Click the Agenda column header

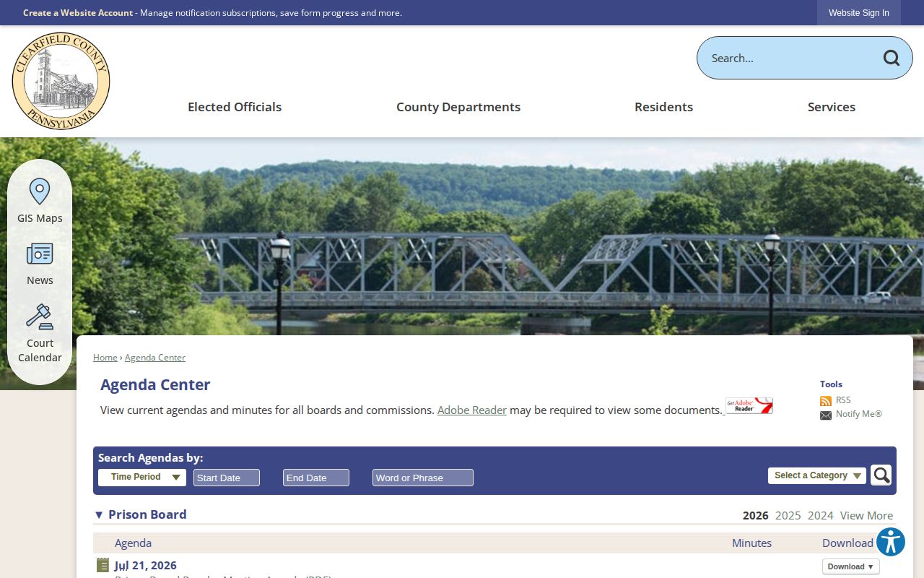pos(134,543)
